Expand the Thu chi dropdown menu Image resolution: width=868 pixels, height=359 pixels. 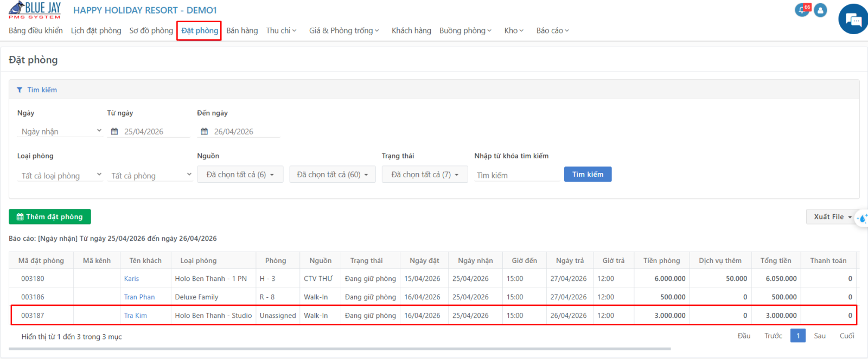281,30
